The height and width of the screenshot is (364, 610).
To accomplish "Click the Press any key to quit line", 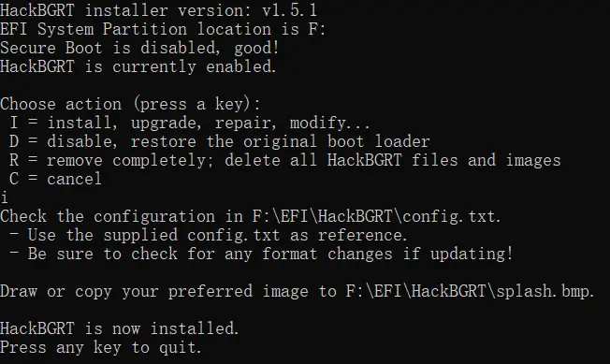I will pos(101,347).
